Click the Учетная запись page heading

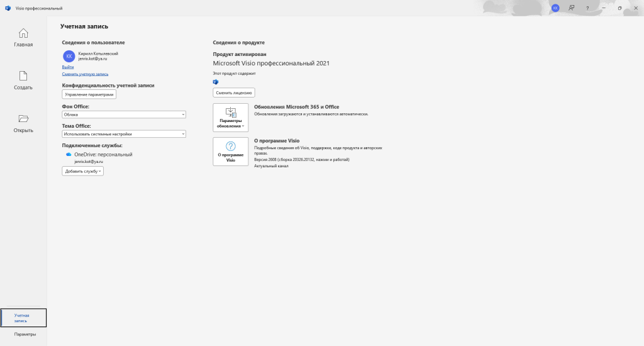tap(84, 26)
